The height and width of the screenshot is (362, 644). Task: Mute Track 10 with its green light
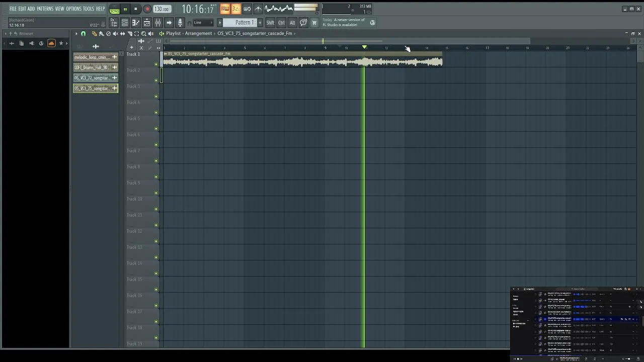156,209
